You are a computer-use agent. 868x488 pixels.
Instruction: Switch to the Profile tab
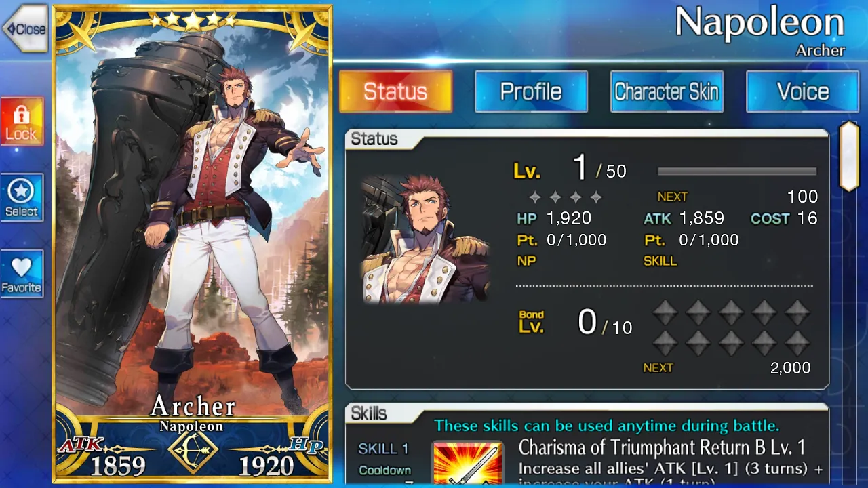tap(531, 91)
